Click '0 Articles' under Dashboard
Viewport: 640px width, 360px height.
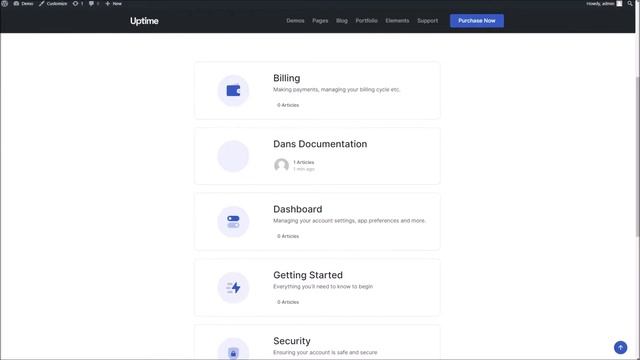[x=288, y=236]
